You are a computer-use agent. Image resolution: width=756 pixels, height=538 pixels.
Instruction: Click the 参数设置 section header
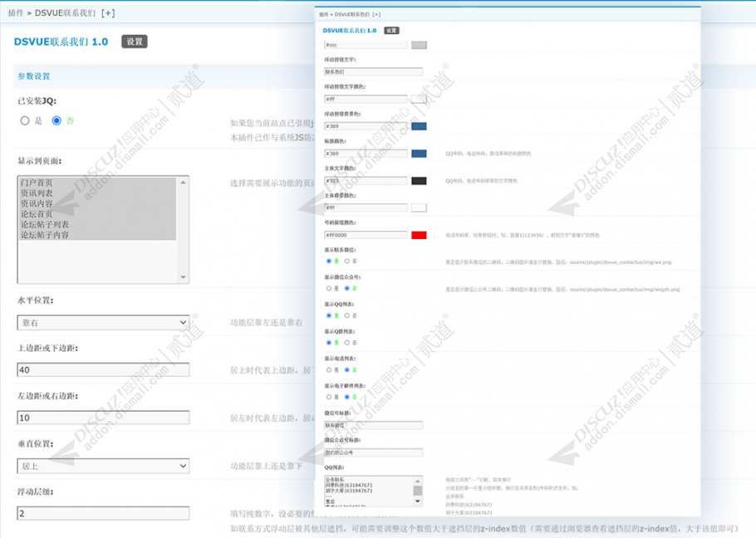34,76
